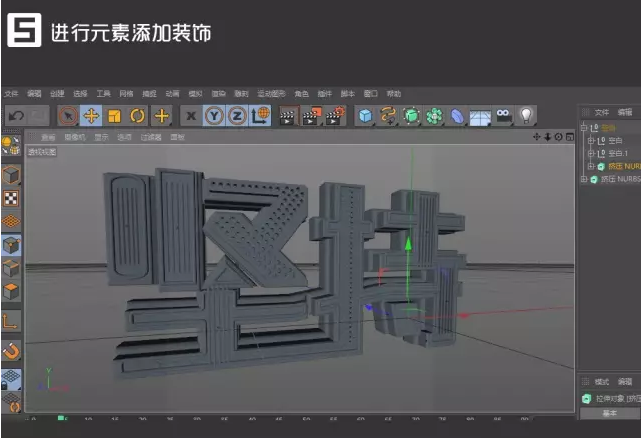Expand the 空白 null object

(590, 141)
